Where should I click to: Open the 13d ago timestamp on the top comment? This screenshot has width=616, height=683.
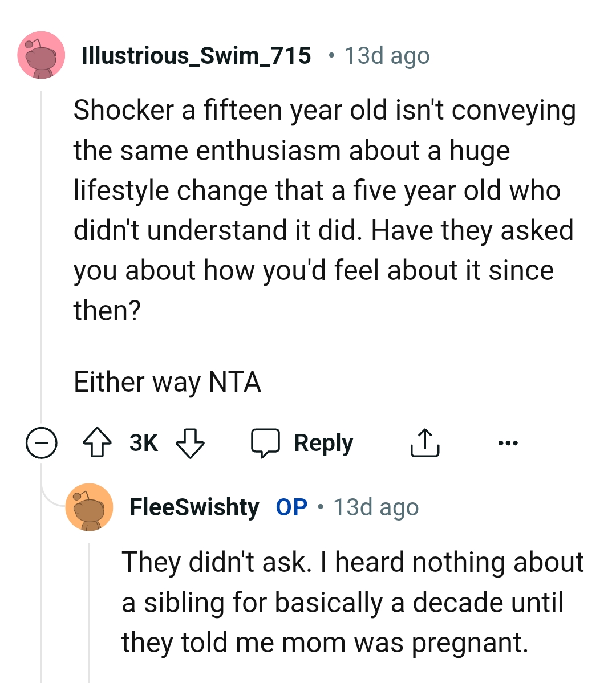(x=386, y=55)
